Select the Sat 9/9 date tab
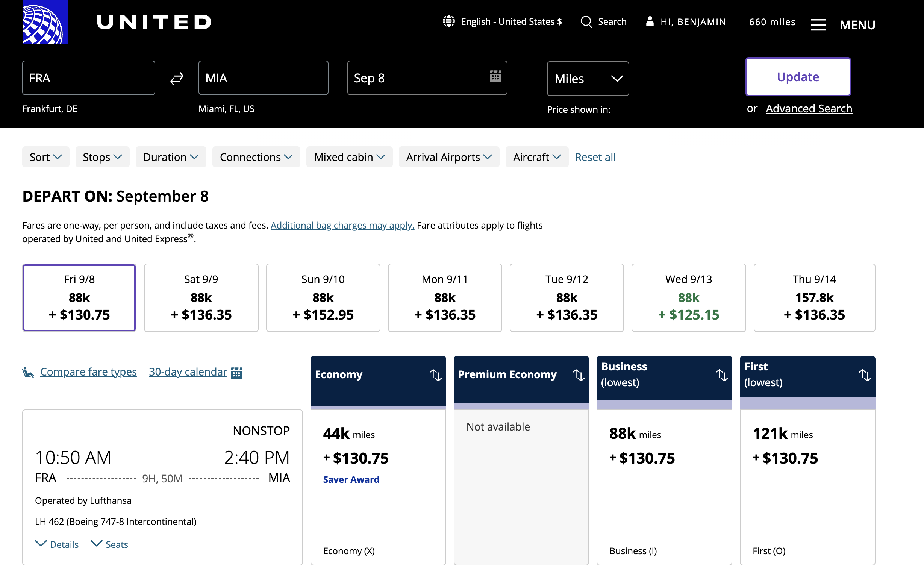The height and width of the screenshot is (570, 924). [201, 298]
